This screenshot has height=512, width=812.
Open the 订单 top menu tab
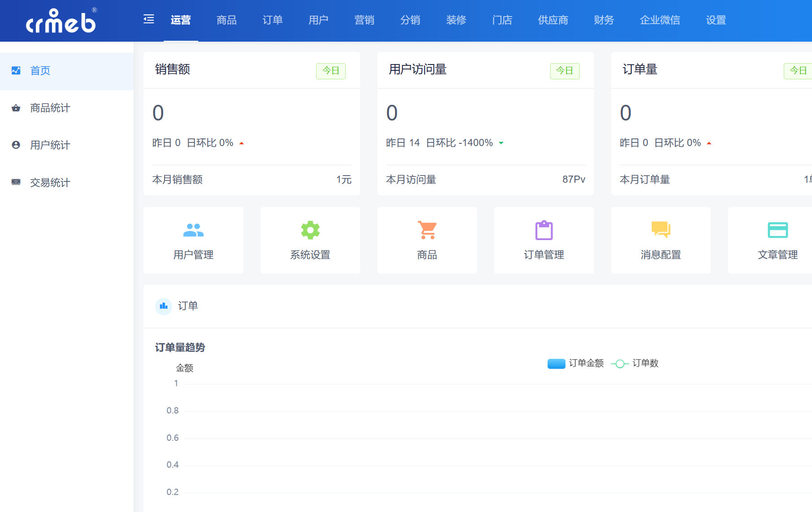pyautogui.click(x=273, y=20)
